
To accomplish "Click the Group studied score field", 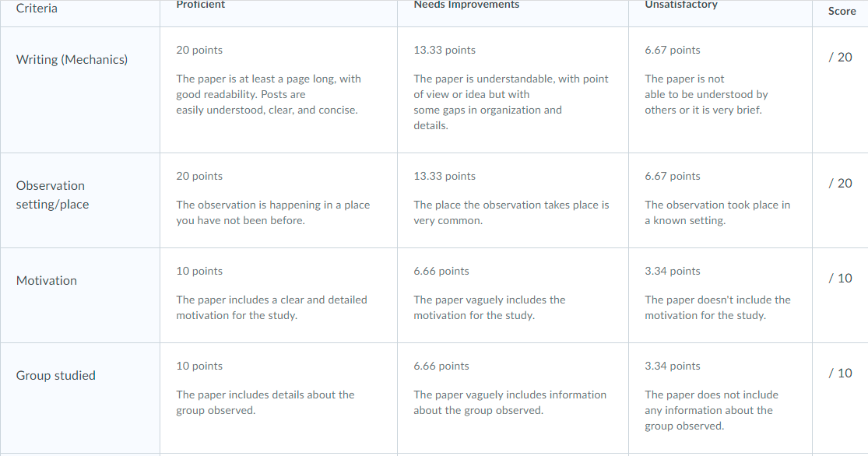I will coord(840,374).
